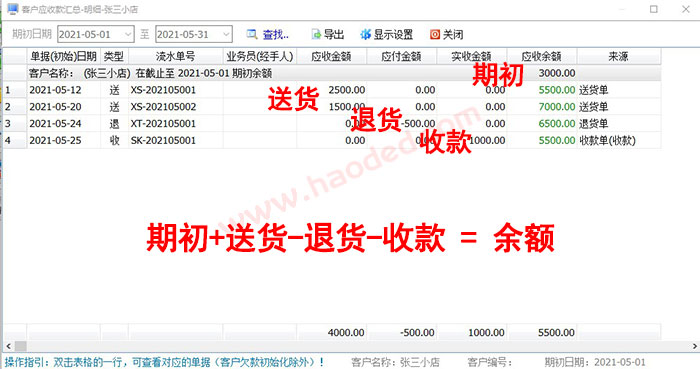Image resolution: width=700 pixels, height=369 pixels.
Task: Click status bar 客户名称: 张三小店
Action: point(395,362)
